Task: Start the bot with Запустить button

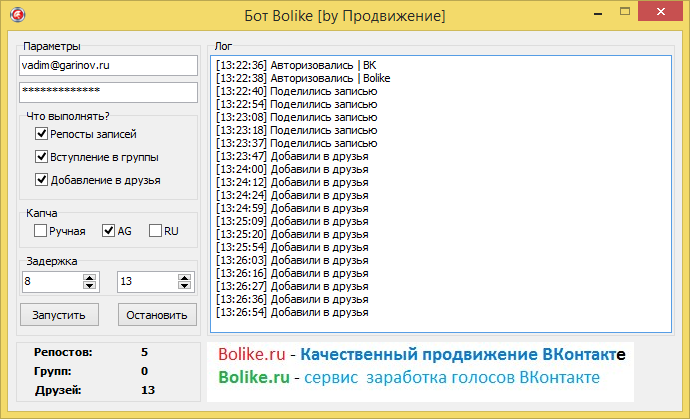Action: (x=59, y=315)
